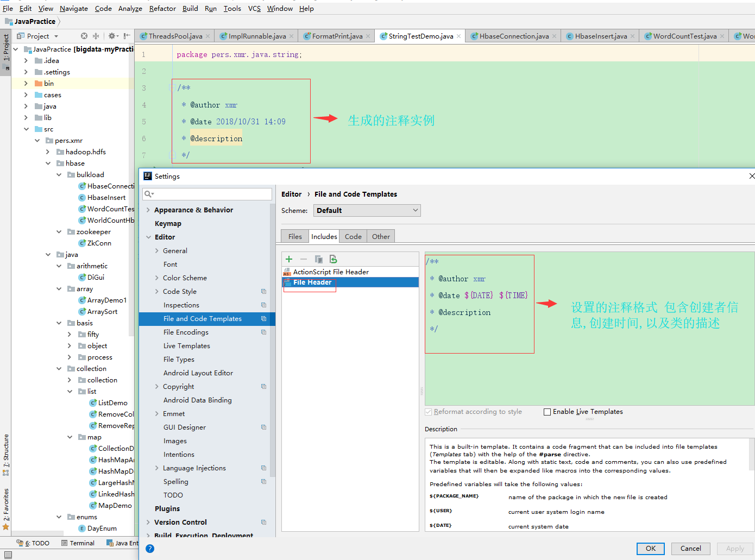This screenshot has height=560, width=755.
Task: Switch to the Code templates tab
Action: click(x=353, y=236)
